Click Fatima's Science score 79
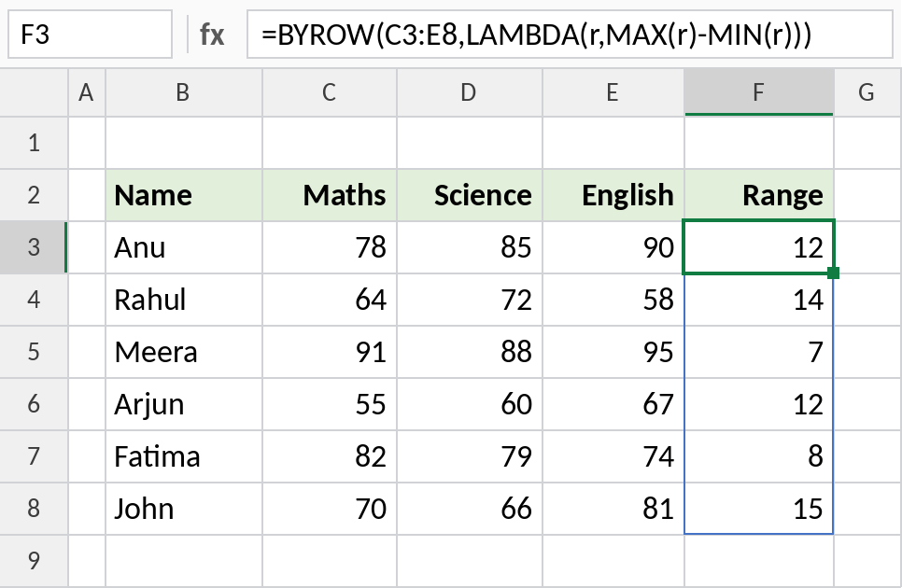902x588 pixels. [x=470, y=456]
